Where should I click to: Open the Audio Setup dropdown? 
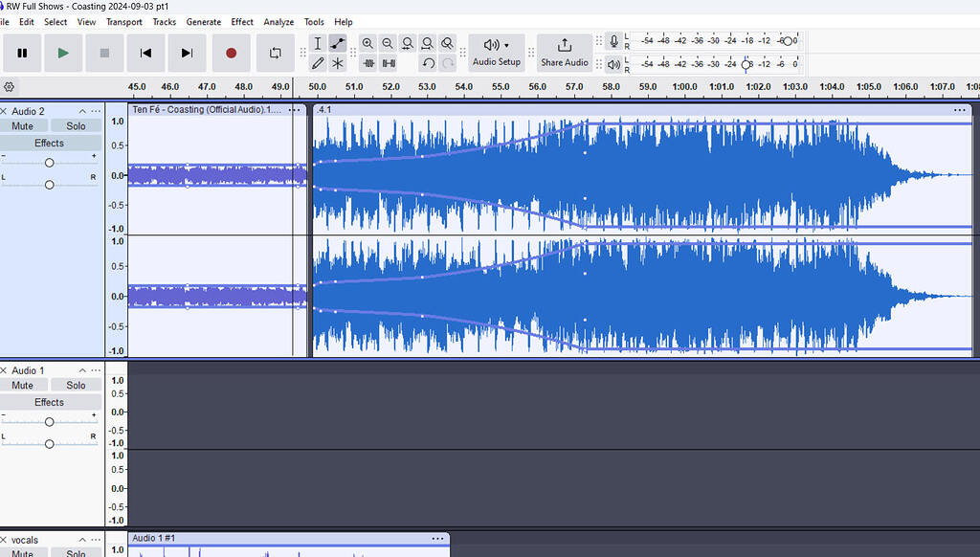pos(496,54)
